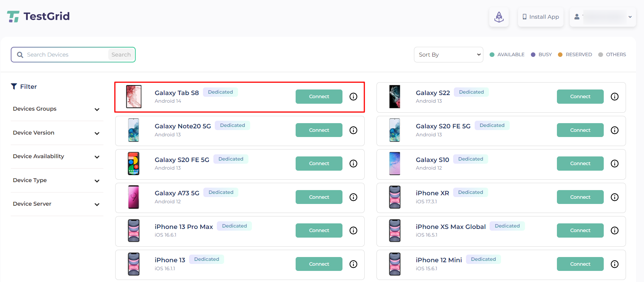Show info for iPhone 12 Mini
This screenshot has height=282, width=644.
pos(615,264)
